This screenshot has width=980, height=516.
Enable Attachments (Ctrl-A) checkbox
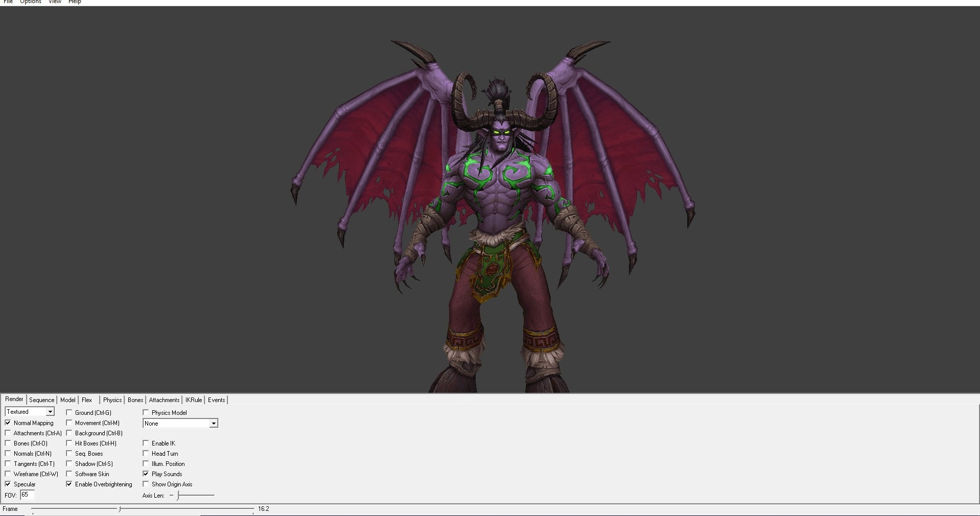click(8, 433)
